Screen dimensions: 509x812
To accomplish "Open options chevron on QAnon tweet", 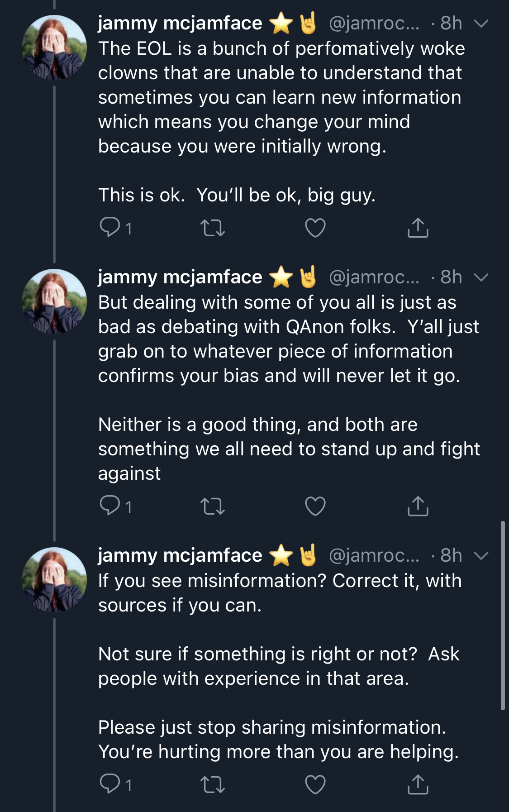I will (x=481, y=277).
